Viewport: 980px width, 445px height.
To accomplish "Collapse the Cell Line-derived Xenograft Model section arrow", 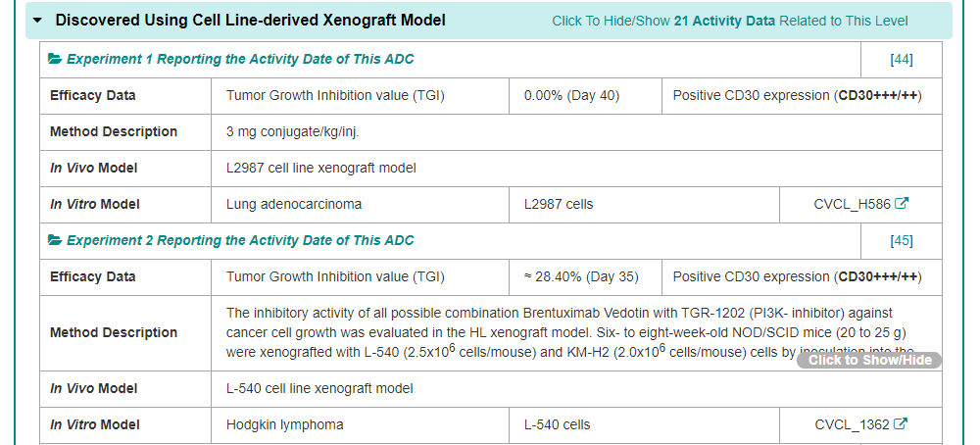I will pyautogui.click(x=37, y=20).
